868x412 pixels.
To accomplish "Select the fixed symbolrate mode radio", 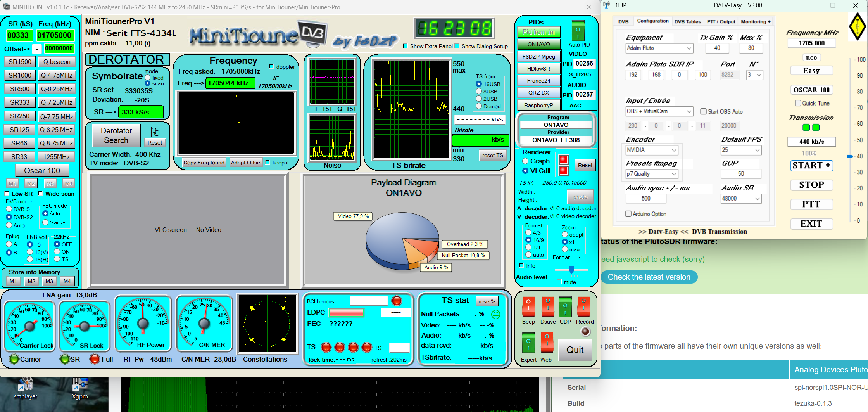I will (x=147, y=78).
